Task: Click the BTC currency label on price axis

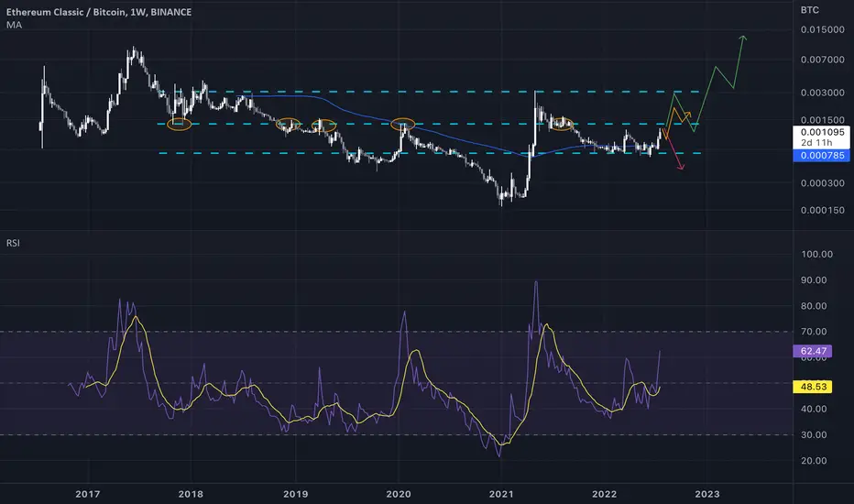Action: click(x=809, y=10)
